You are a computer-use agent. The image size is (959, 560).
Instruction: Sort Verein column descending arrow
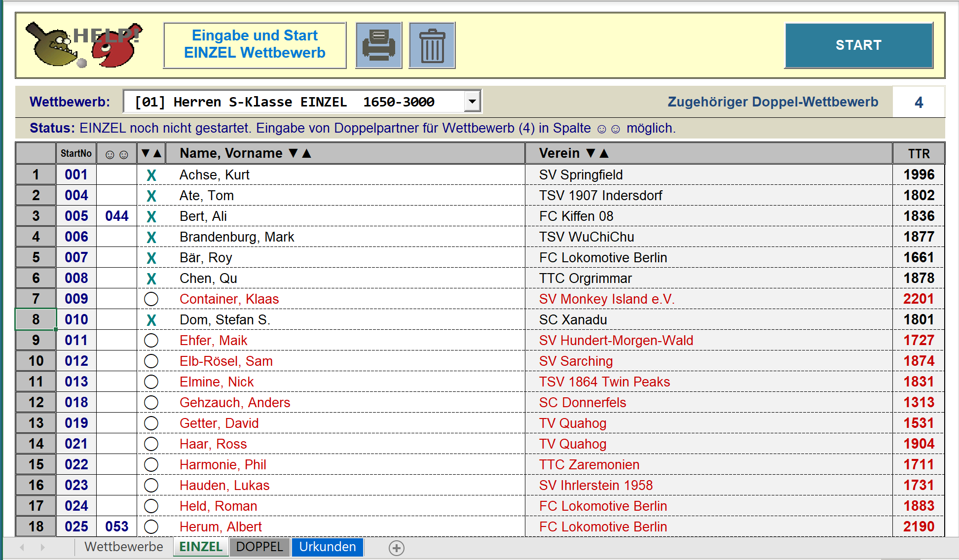click(x=590, y=153)
